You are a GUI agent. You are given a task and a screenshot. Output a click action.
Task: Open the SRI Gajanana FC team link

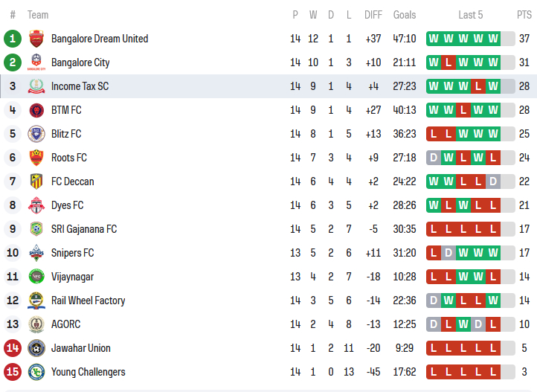coord(83,229)
